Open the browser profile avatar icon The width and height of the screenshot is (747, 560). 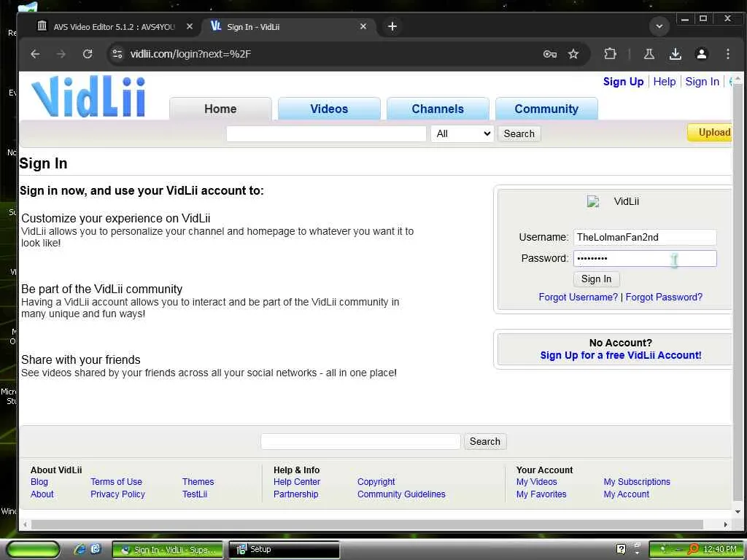(x=701, y=54)
